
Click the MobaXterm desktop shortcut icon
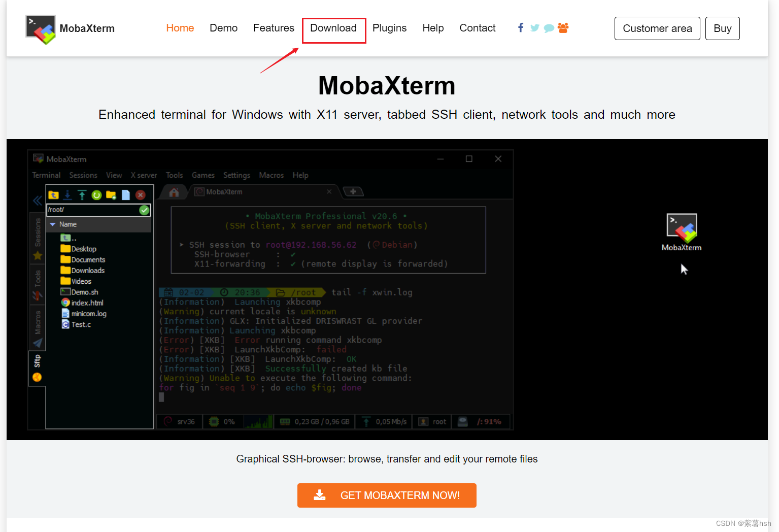click(682, 232)
